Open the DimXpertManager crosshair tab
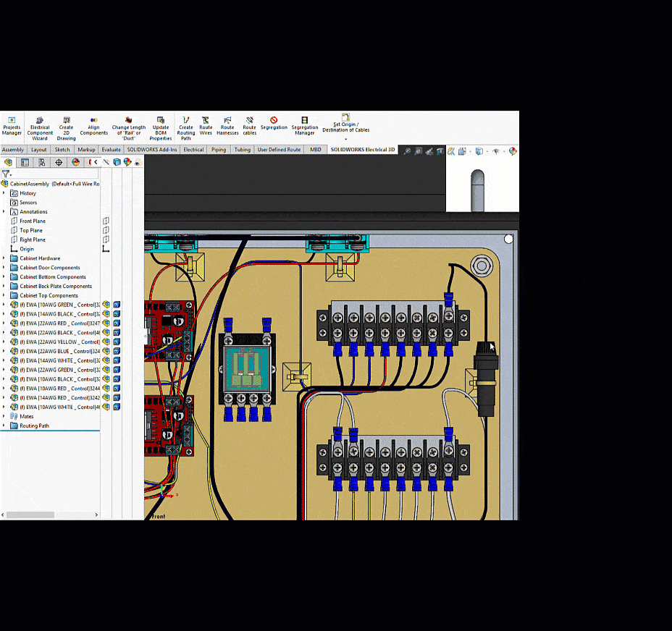The height and width of the screenshot is (631, 672). point(59,162)
